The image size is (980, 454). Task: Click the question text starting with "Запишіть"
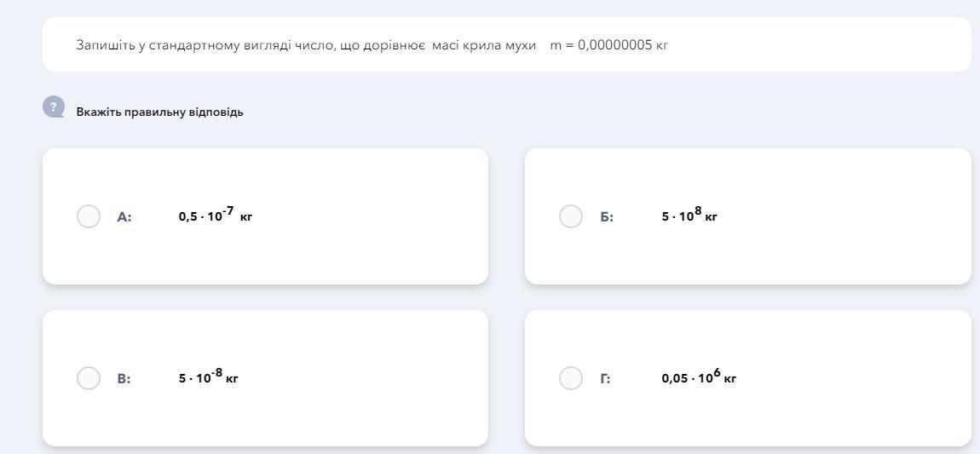[106, 44]
